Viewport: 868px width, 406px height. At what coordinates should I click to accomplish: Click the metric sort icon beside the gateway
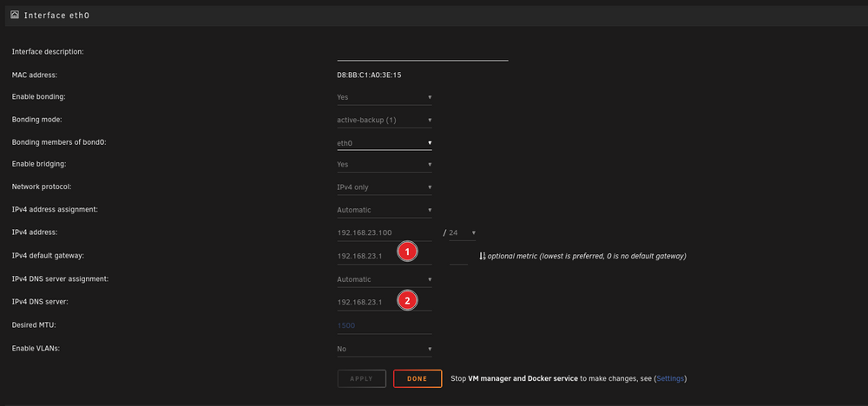[x=482, y=256]
